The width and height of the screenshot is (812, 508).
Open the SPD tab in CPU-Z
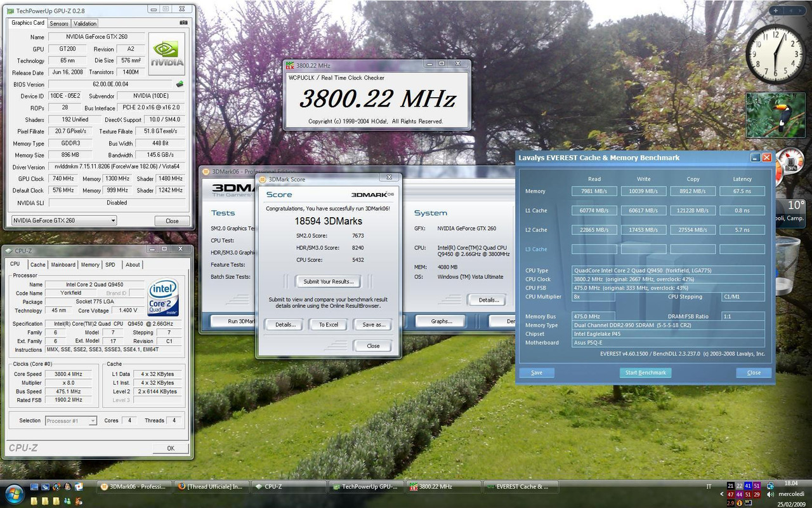[110, 265]
